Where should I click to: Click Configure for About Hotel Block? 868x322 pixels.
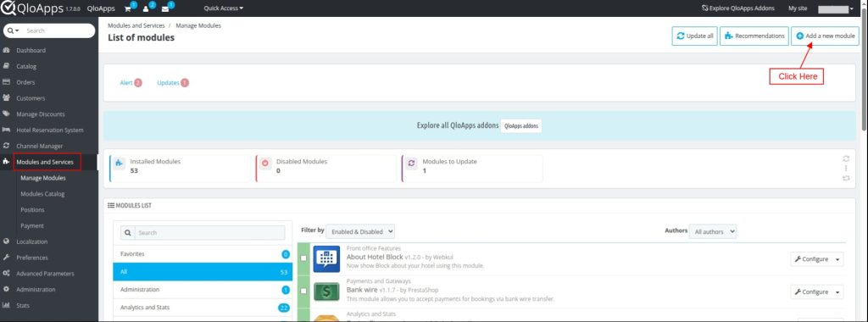tap(811, 259)
